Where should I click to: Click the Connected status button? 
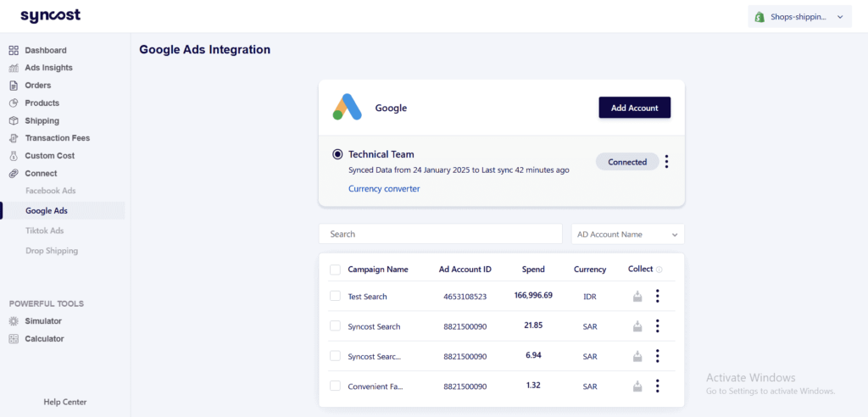point(627,162)
